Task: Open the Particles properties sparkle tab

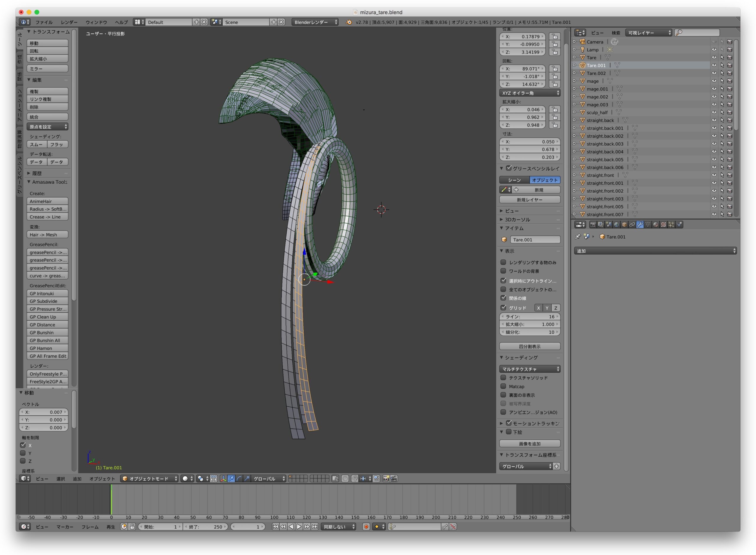Action: (x=672, y=225)
